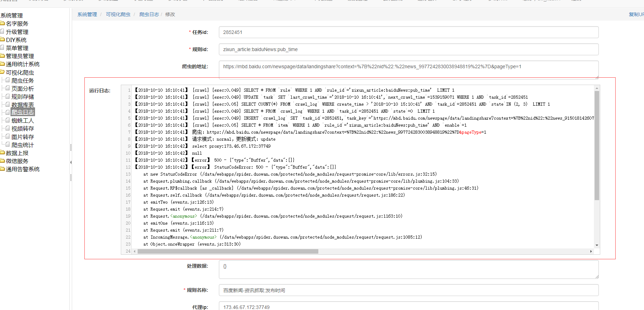Screen dimensions: 644x310
Task: Focus the 规则名称 input field
Action: (409, 290)
